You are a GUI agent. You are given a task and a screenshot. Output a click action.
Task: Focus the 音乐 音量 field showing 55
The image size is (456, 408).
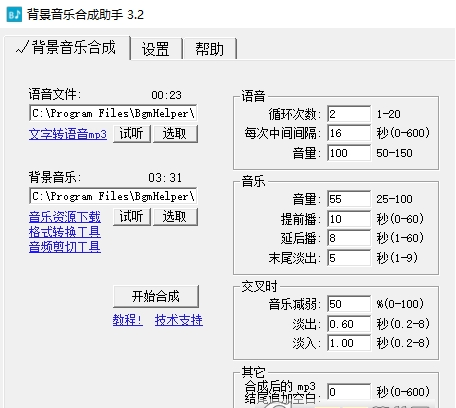click(x=349, y=199)
